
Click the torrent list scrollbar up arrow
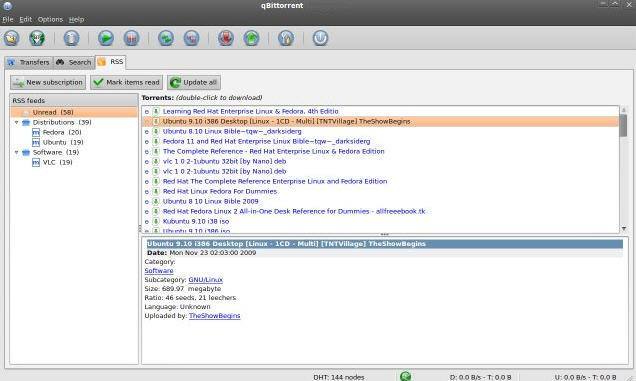[624, 110]
